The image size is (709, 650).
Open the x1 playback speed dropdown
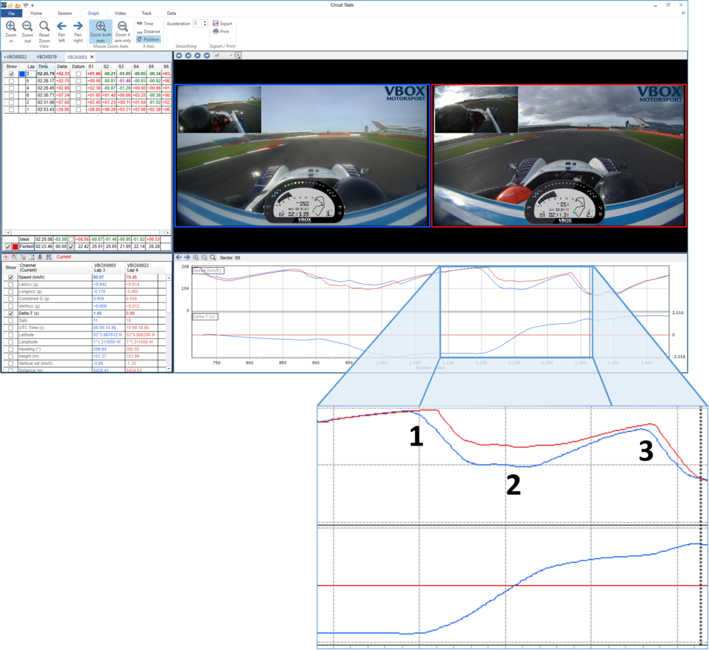point(223,55)
